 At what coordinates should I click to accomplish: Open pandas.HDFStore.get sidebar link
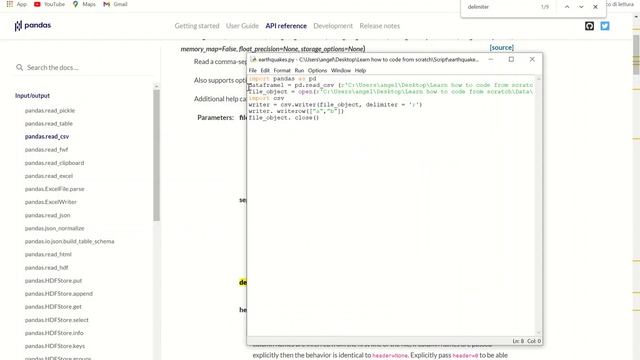pos(53,307)
